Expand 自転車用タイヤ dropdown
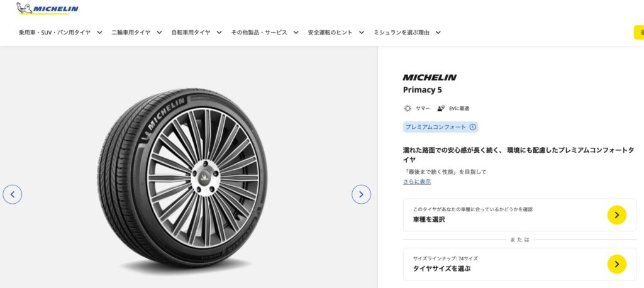Viewport: 644px width, 288px height. pyautogui.click(x=196, y=32)
